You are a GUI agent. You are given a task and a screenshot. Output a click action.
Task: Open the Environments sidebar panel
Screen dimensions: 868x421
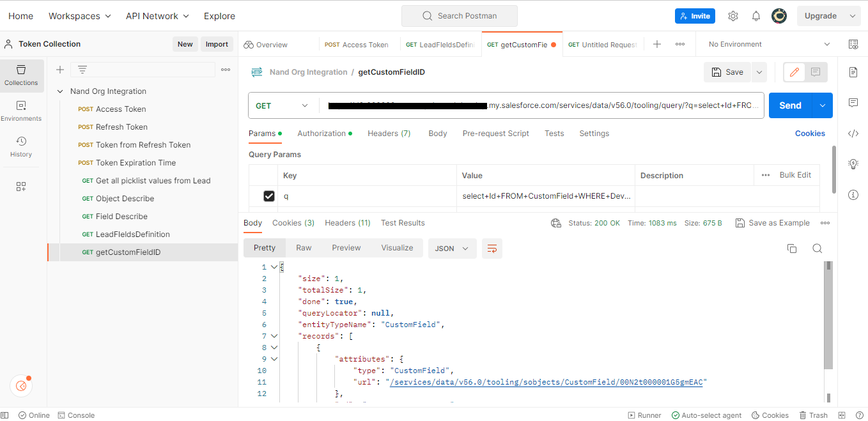click(21, 111)
